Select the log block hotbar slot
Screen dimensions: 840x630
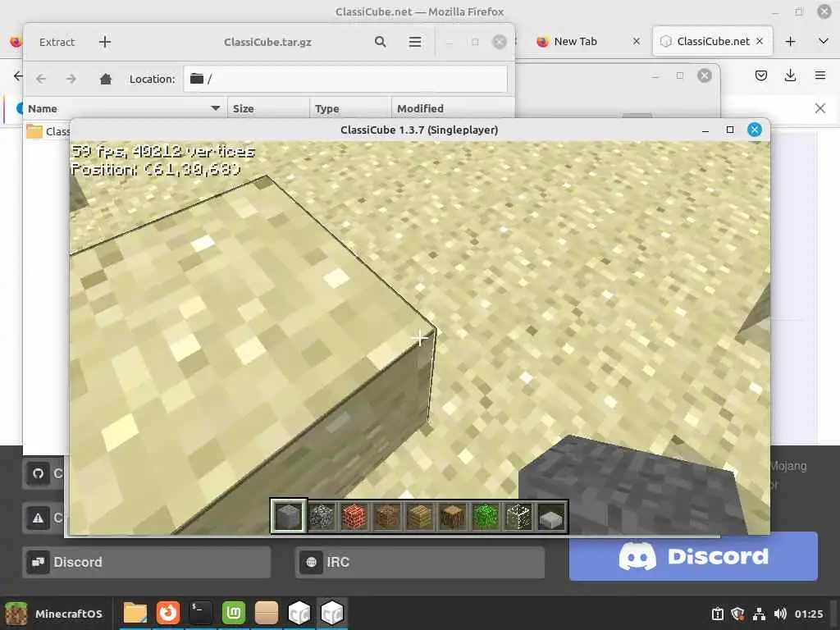tap(453, 517)
